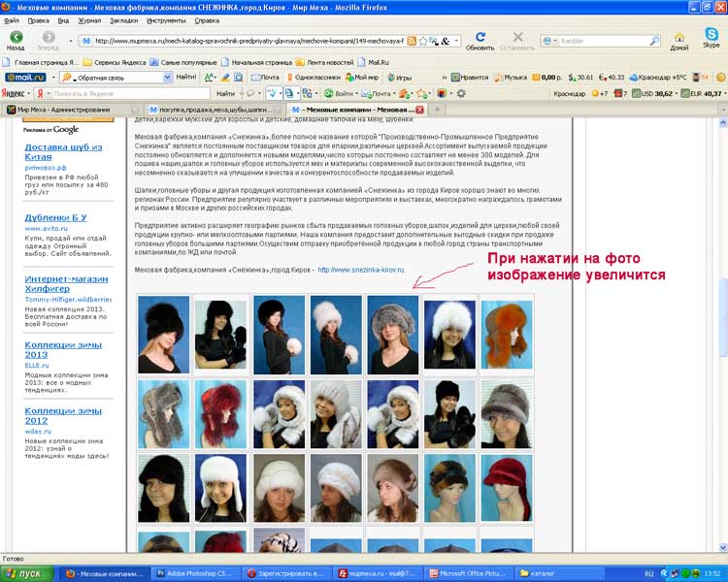
Task: Enlarge the red cap on mannequin photo
Action: (x=507, y=488)
